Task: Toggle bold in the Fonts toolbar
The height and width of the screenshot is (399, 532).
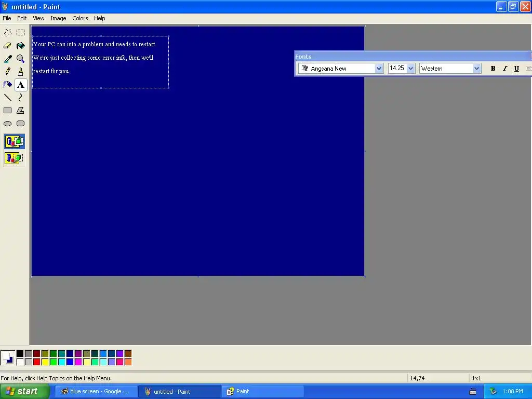Action: click(493, 69)
